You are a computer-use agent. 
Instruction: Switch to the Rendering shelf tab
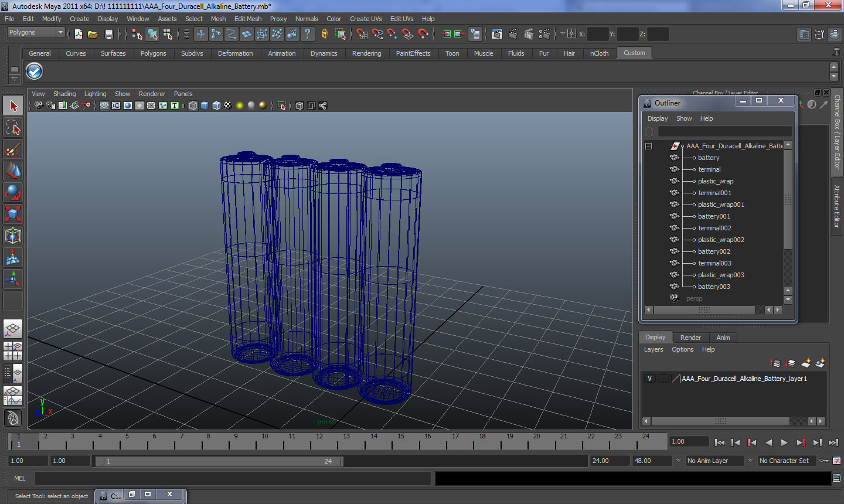click(366, 53)
